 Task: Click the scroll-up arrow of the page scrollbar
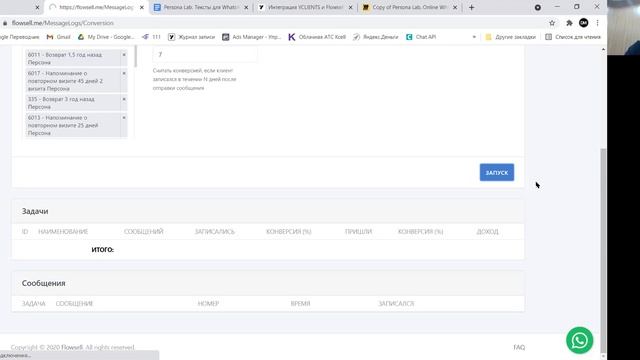(603, 49)
